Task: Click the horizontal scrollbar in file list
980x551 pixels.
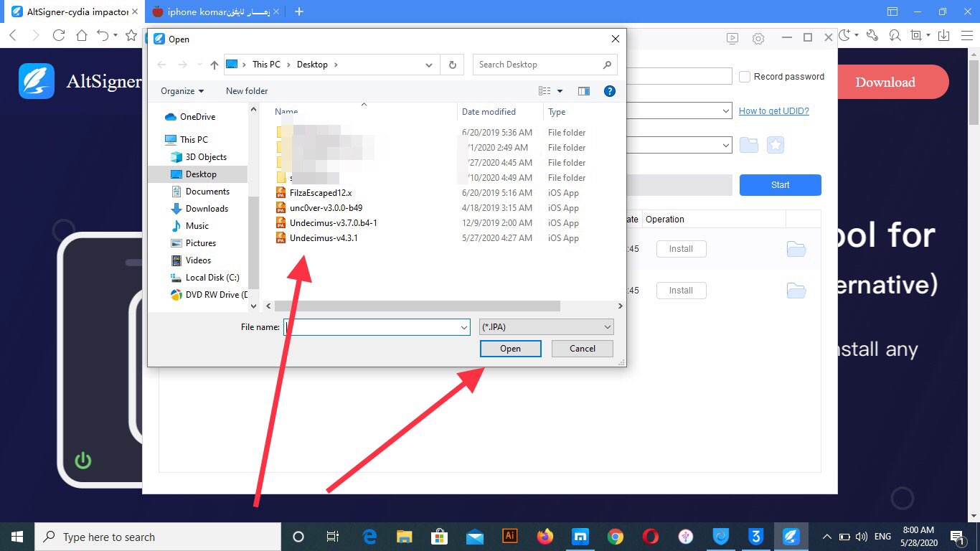Action: pyautogui.click(x=417, y=306)
